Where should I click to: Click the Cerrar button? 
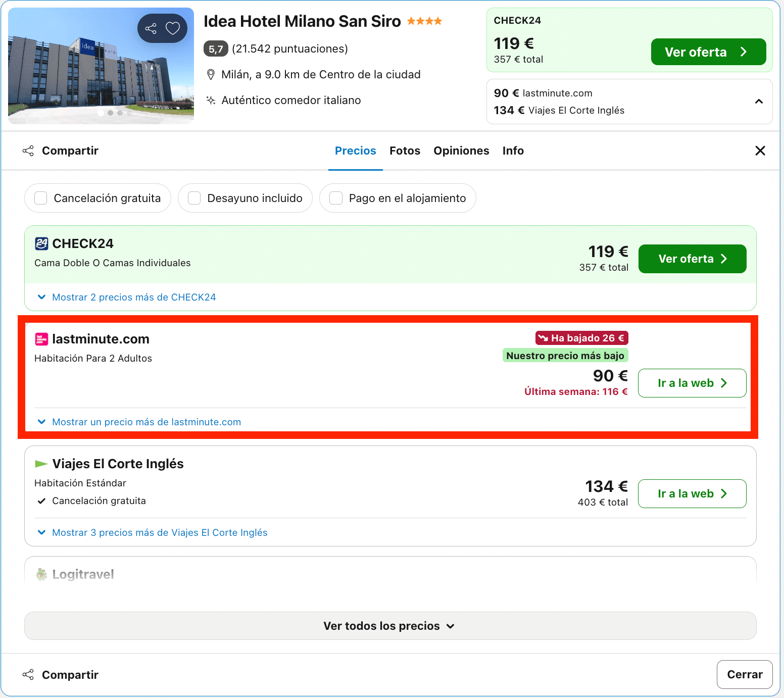745,674
